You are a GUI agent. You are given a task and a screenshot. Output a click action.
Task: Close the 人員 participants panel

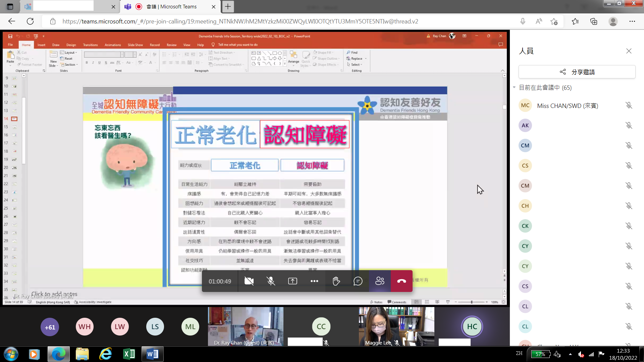coord(629,51)
